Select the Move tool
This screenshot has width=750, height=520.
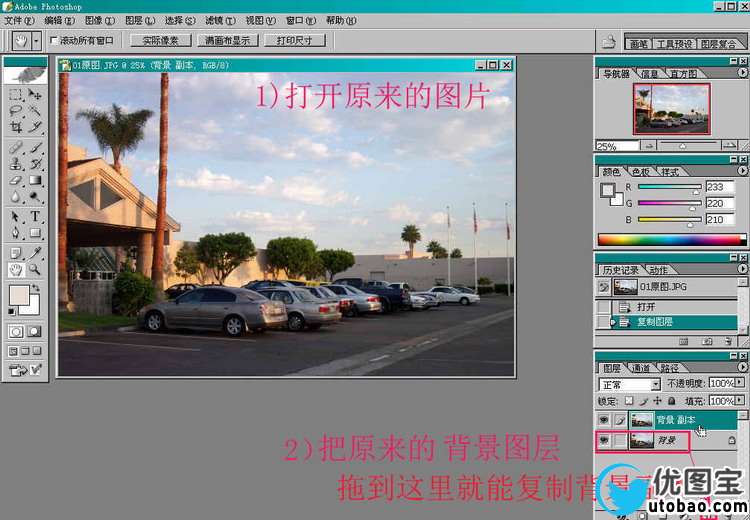click(34, 94)
